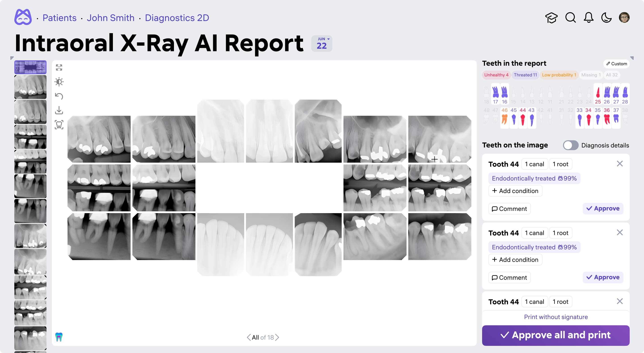Viewport: 644px width, 353px height.
Task: Open notifications bell
Action: point(589,18)
